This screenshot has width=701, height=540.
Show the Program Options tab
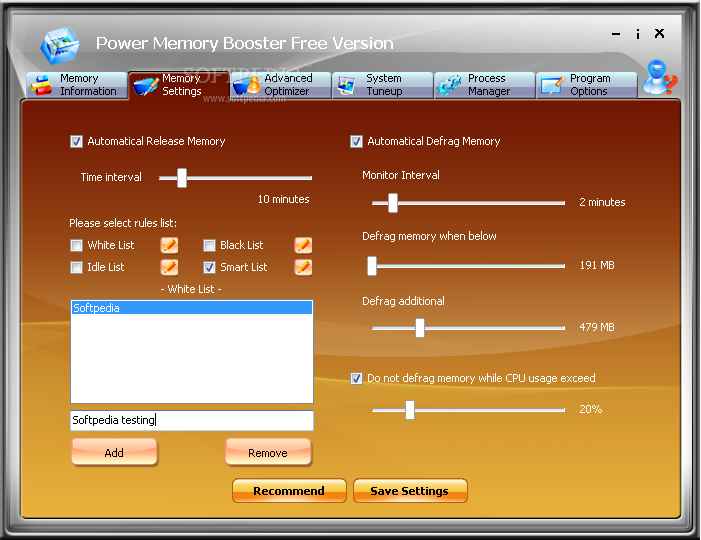[587, 85]
